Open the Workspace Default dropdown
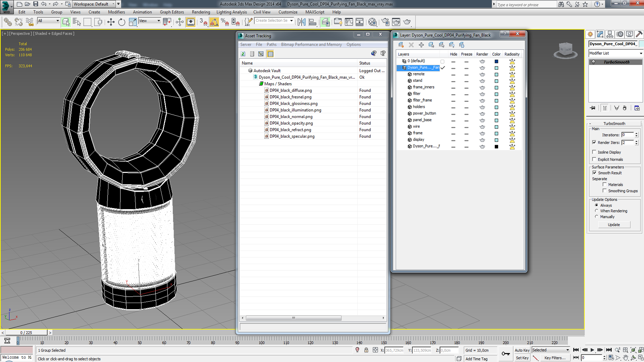 (x=94, y=4)
